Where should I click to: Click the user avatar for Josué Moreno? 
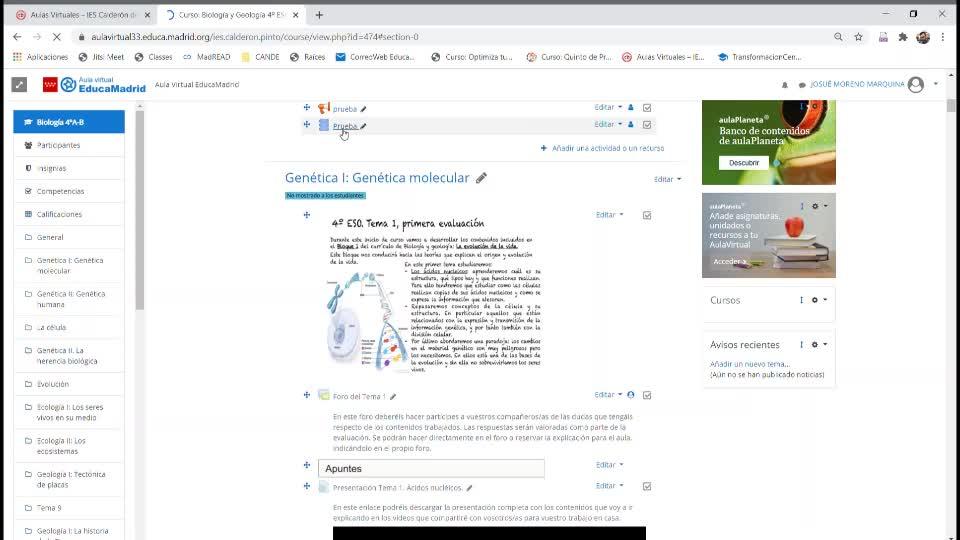(x=916, y=84)
